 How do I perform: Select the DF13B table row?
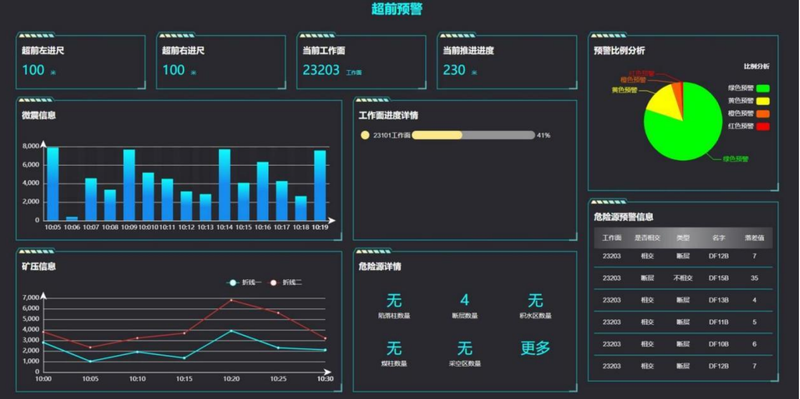point(683,300)
